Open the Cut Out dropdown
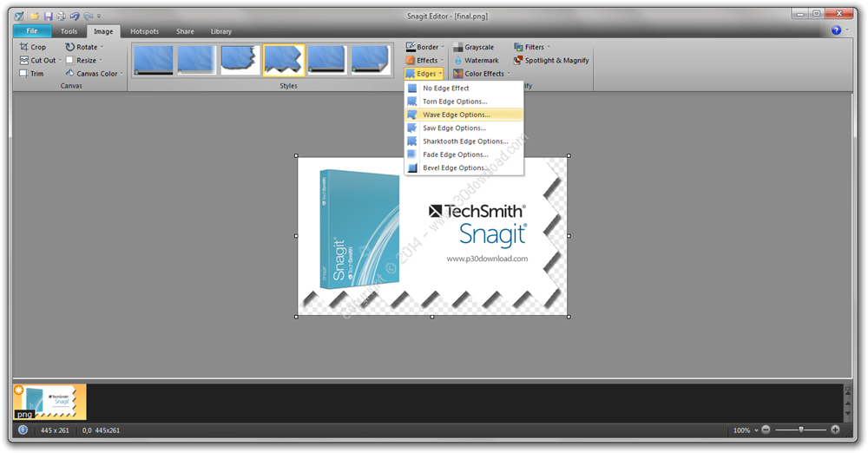 coord(41,61)
